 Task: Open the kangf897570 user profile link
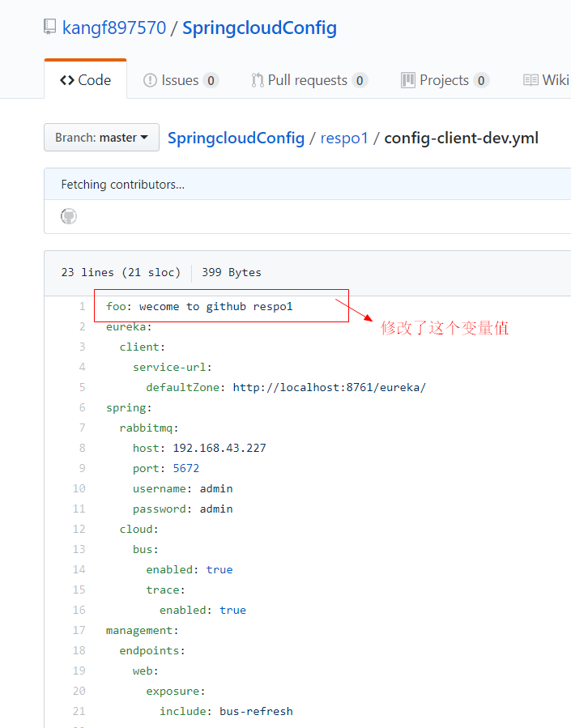pyautogui.click(x=114, y=28)
